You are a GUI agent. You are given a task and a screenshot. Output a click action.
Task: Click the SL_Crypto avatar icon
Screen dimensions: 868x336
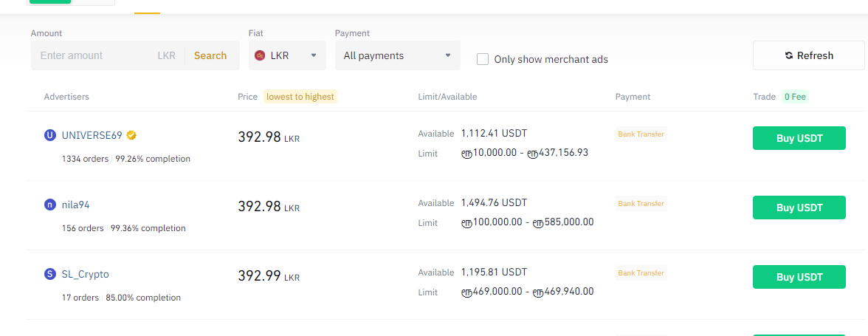[50, 274]
